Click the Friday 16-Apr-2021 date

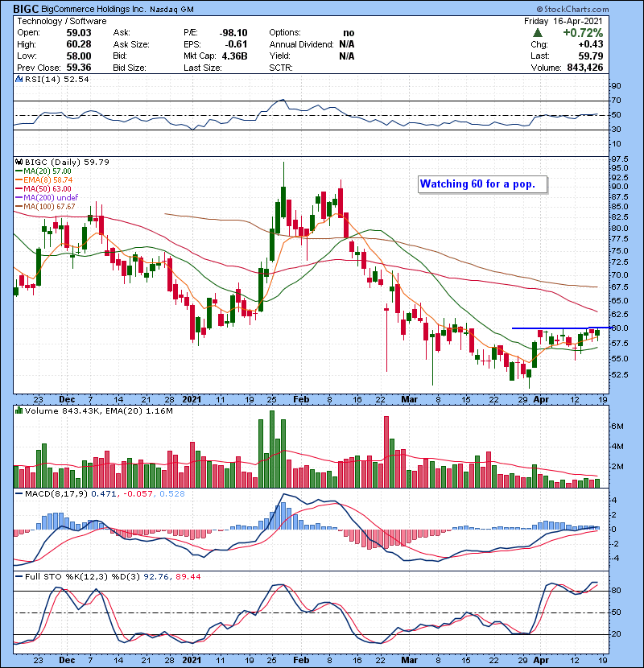[x=563, y=21]
